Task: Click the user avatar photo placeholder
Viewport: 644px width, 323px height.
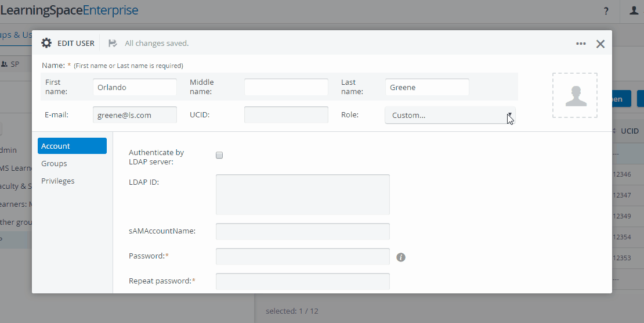Action: 575,95
